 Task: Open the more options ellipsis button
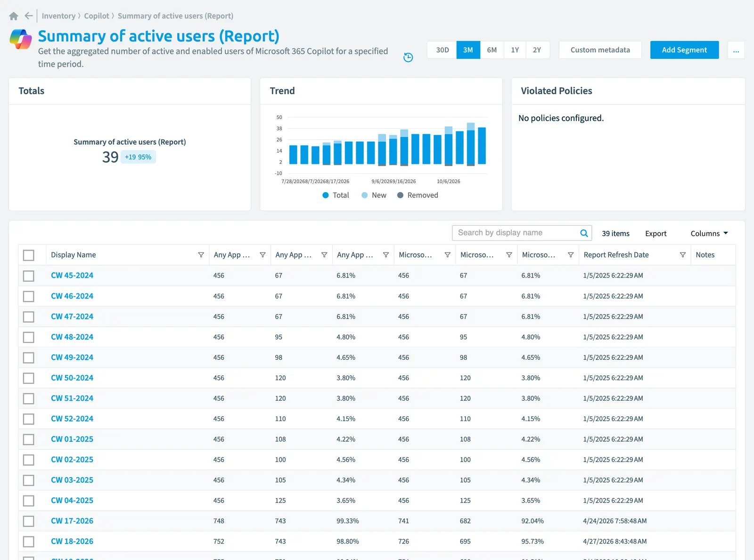[736, 50]
